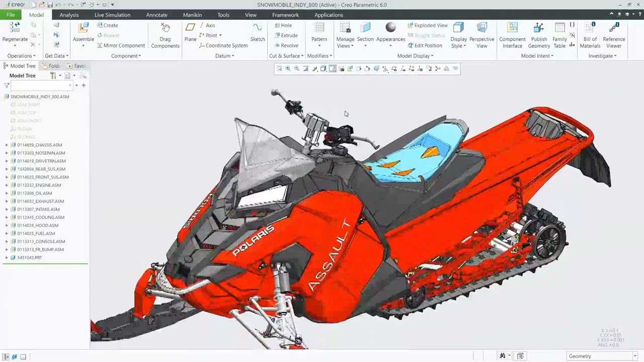Expand the Datum group dropdown

point(224,56)
